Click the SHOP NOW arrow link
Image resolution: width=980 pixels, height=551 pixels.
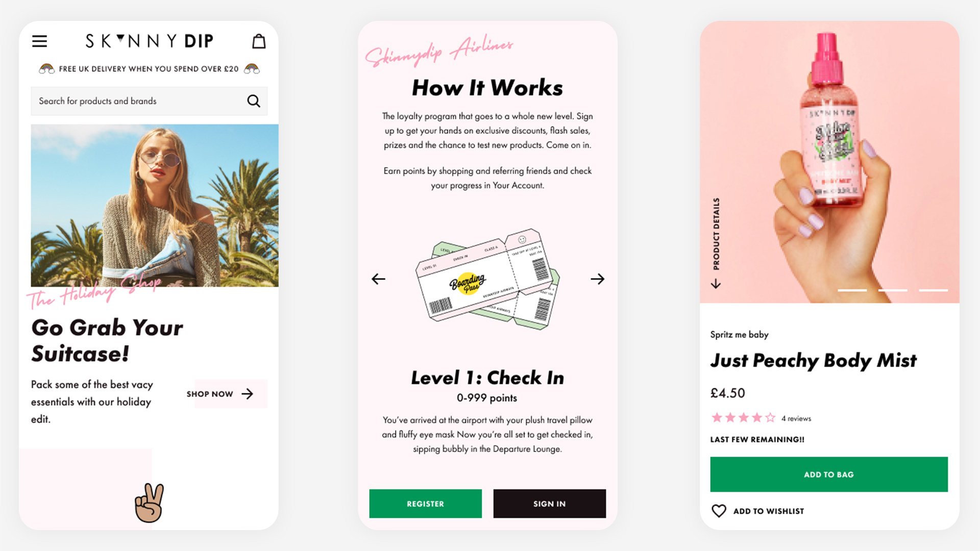tap(219, 393)
